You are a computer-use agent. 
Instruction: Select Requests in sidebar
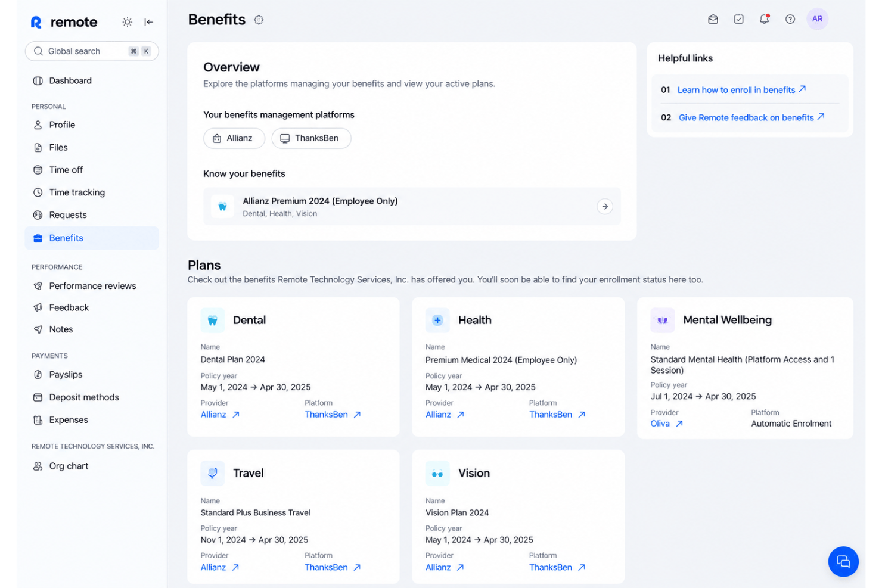(x=92, y=215)
